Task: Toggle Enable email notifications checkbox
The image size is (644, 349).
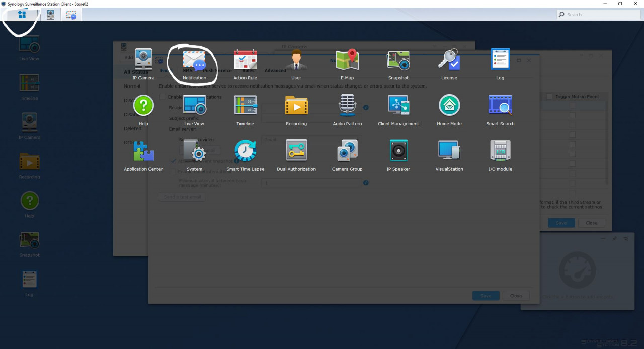Action: pos(163,97)
